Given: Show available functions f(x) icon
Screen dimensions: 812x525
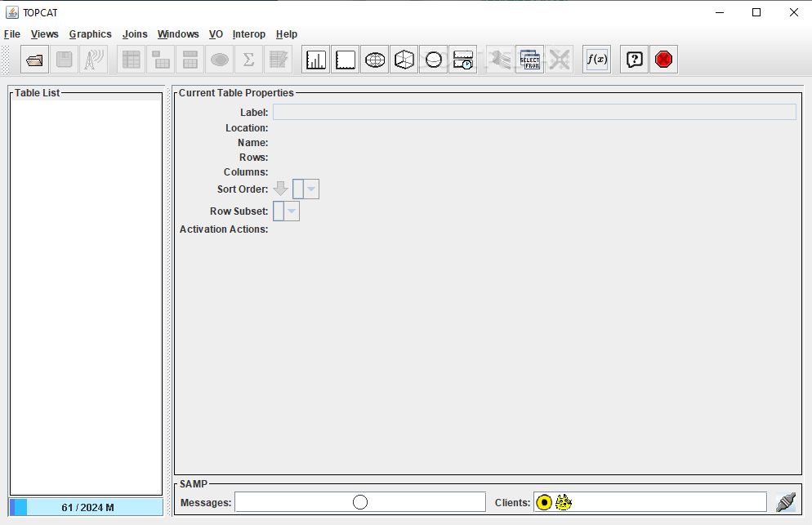Looking at the screenshot, I should click(x=596, y=60).
